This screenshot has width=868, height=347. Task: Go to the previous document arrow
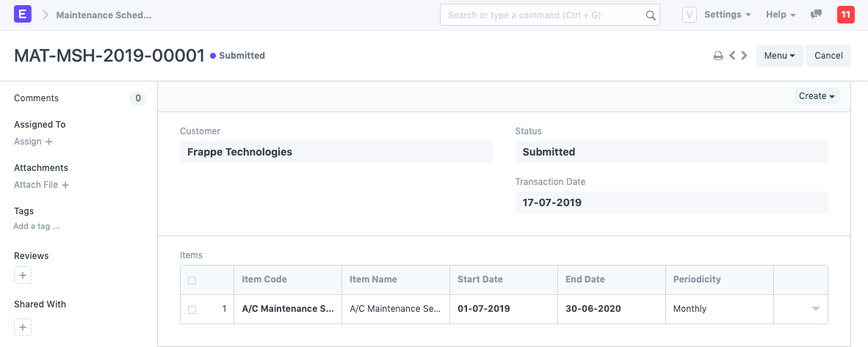[x=732, y=55]
